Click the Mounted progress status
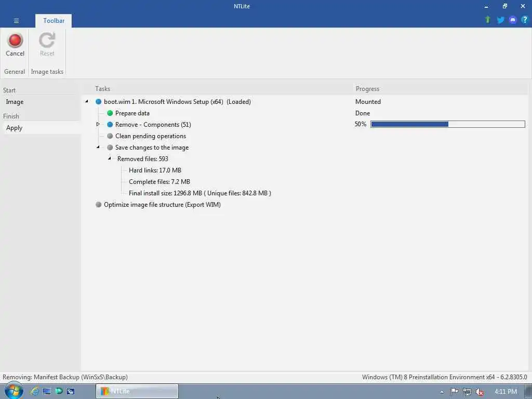Viewport: 532px width, 399px height. tap(368, 102)
